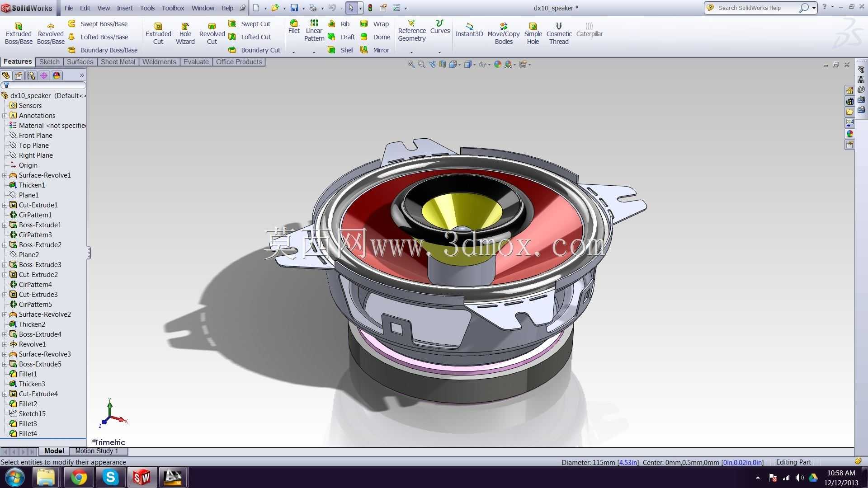Open Skype from the taskbar
This screenshot has width=868, height=488.
[110, 477]
